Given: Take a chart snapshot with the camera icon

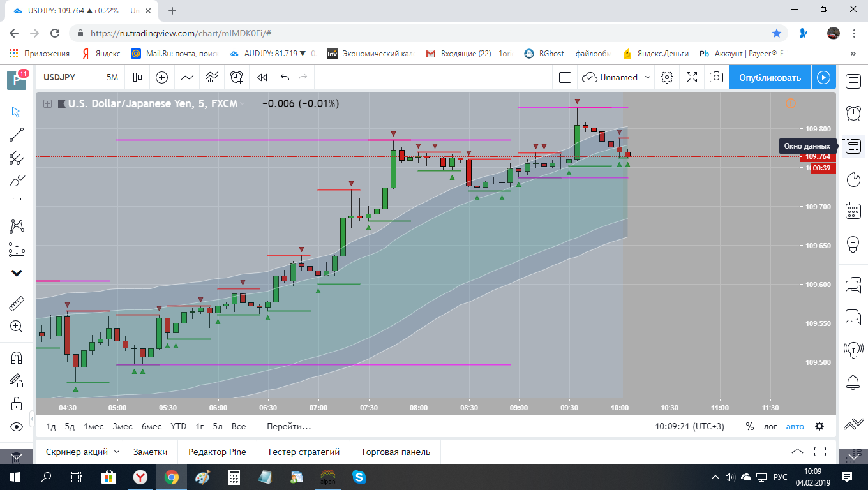Looking at the screenshot, I should tap(717, 77).
